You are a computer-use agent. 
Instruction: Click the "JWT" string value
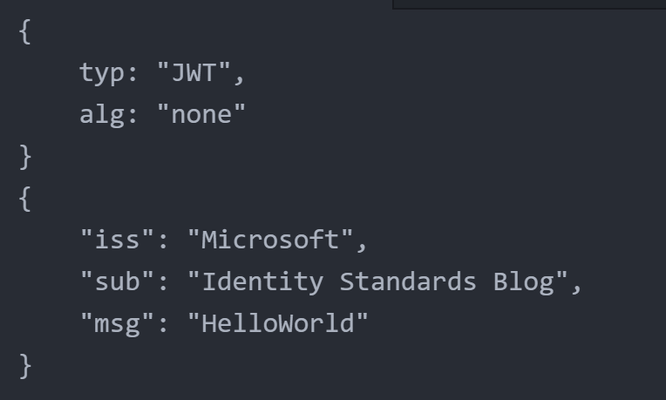[194, 72]
